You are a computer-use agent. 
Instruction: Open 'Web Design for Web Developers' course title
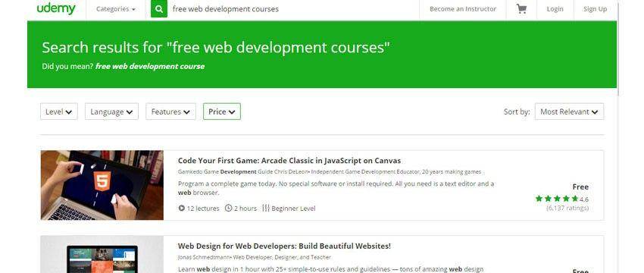click(284, 246)
